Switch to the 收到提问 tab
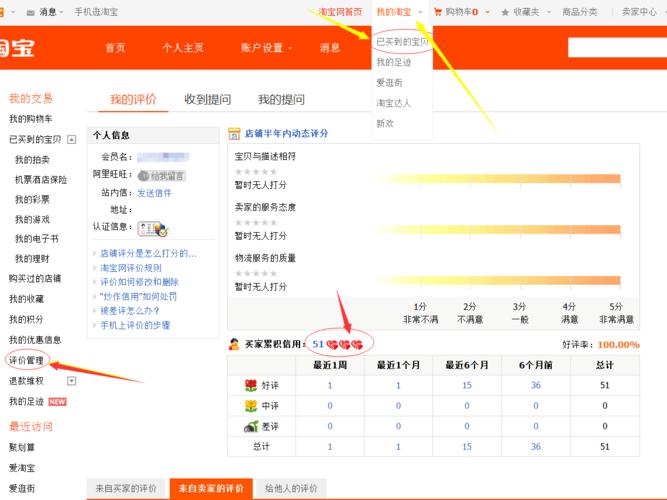667x500 pixels. (x=208, y=100)
